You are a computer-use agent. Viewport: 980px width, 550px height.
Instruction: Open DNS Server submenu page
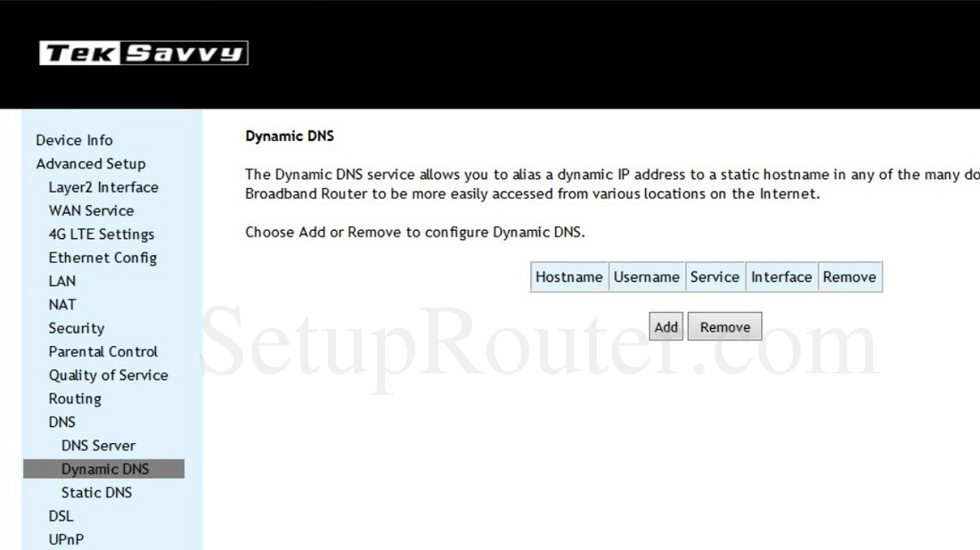[98, 446]
